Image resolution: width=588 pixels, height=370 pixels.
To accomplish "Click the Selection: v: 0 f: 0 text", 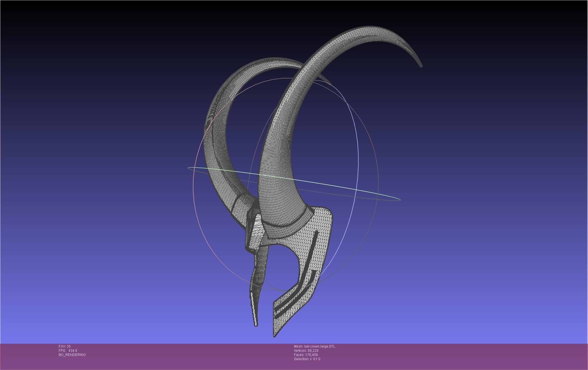I will click(307, 359).
